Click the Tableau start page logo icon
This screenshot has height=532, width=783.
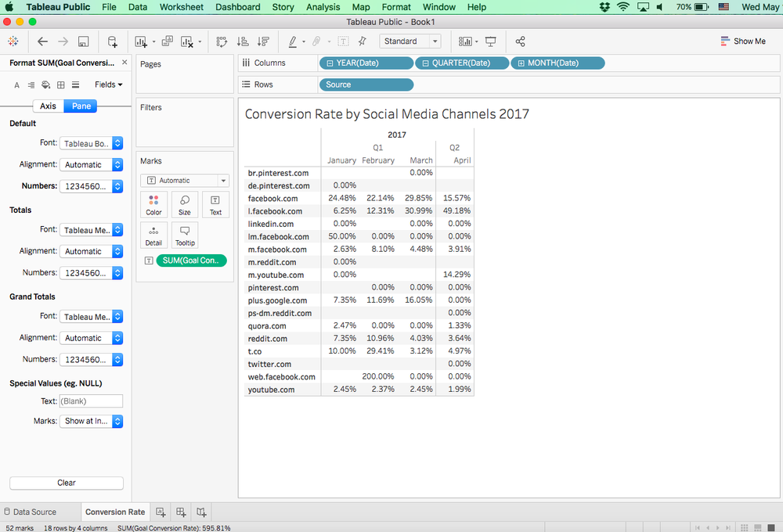coord(13,41)
